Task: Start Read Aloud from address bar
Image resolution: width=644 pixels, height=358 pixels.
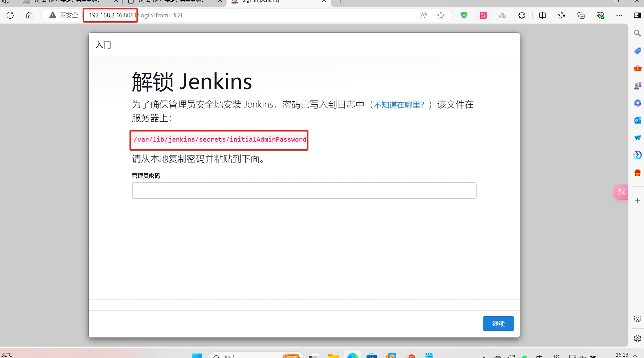Action: (424, 15)
